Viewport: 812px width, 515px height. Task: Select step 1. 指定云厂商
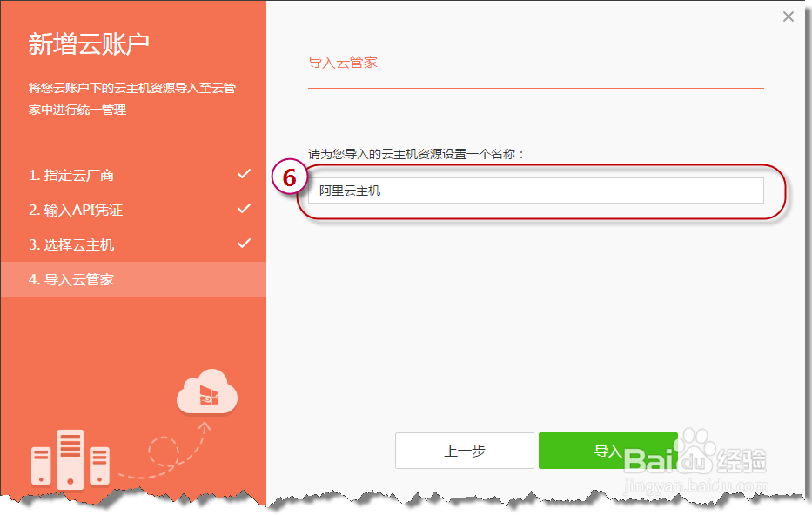coord(71,175)
